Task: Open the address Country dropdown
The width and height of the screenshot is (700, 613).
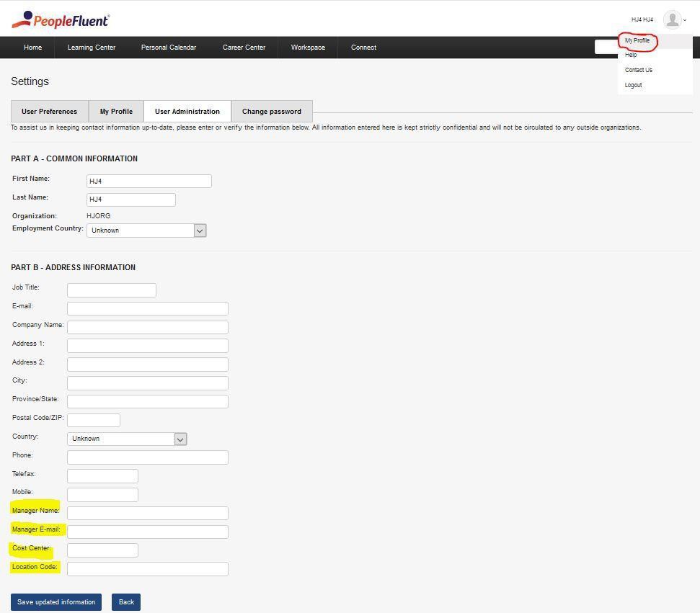Action: (127, 439)
